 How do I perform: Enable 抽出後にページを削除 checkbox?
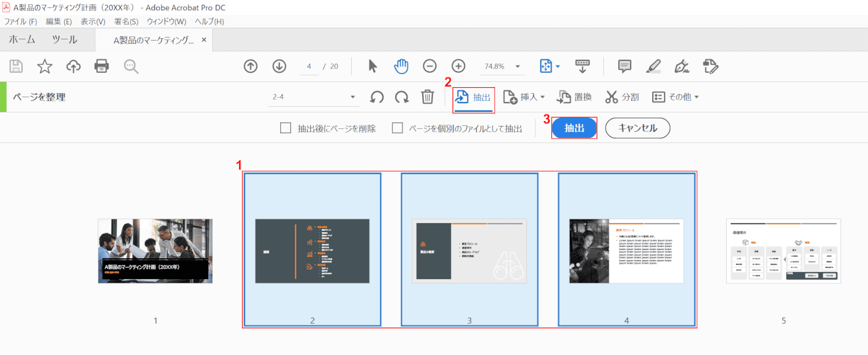286,128
